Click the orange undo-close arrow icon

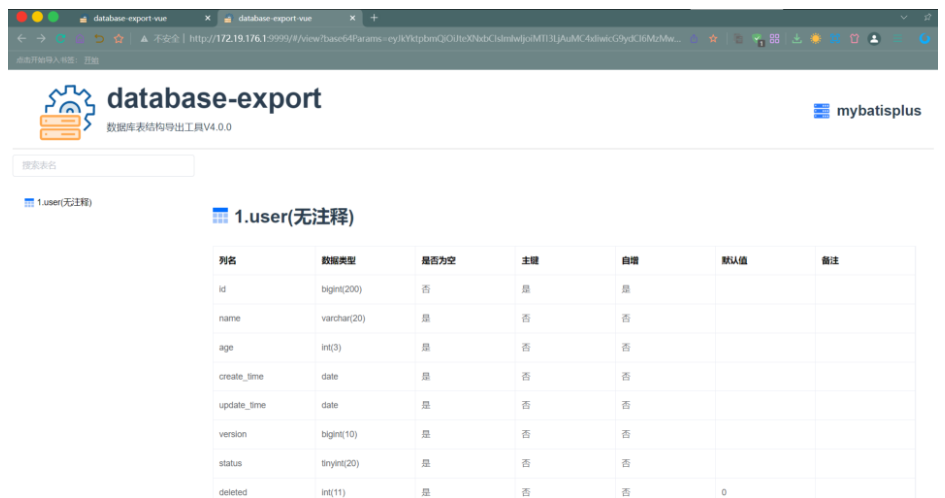[99, 39]
